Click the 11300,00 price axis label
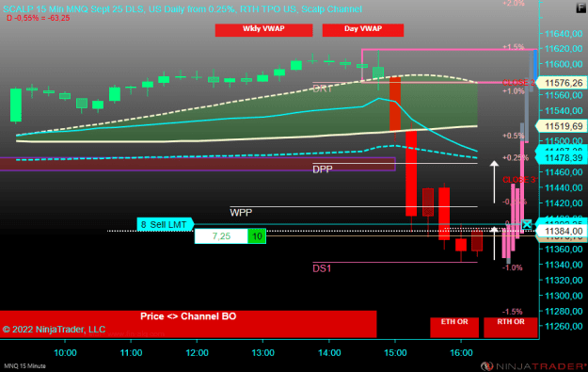 click(x=564, y=296)
